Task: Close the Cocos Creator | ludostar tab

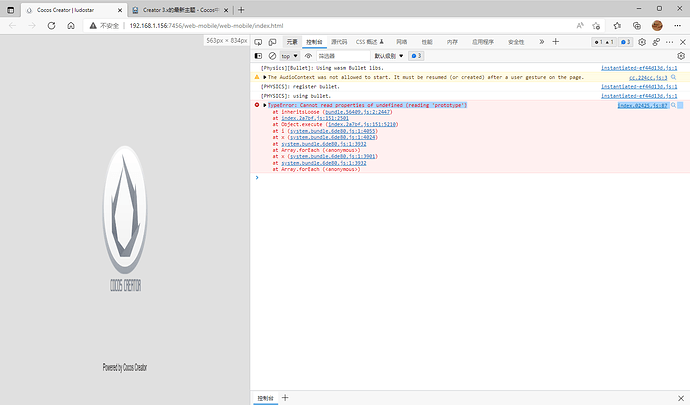Action: [x=120, y=10]
